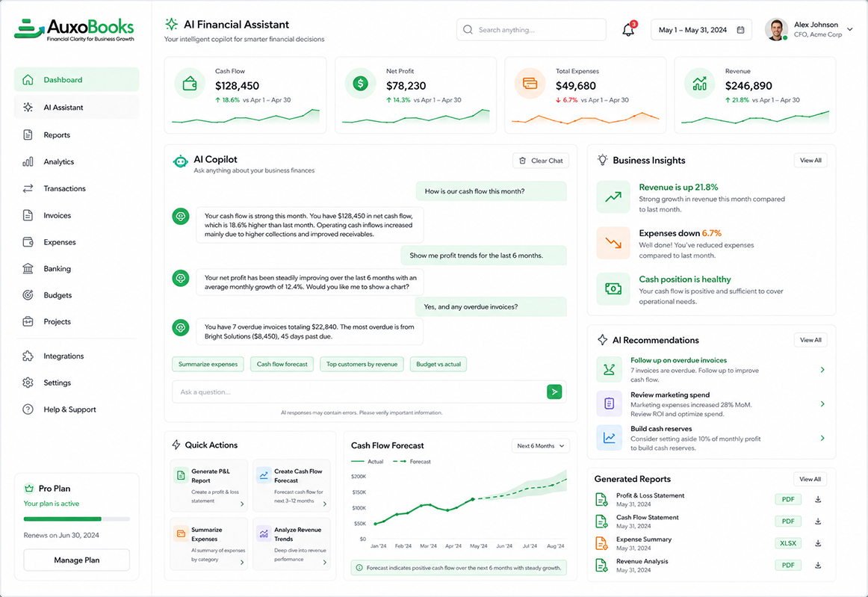
Task: Click the Total Expenses card icon
Action: point(530,84)
